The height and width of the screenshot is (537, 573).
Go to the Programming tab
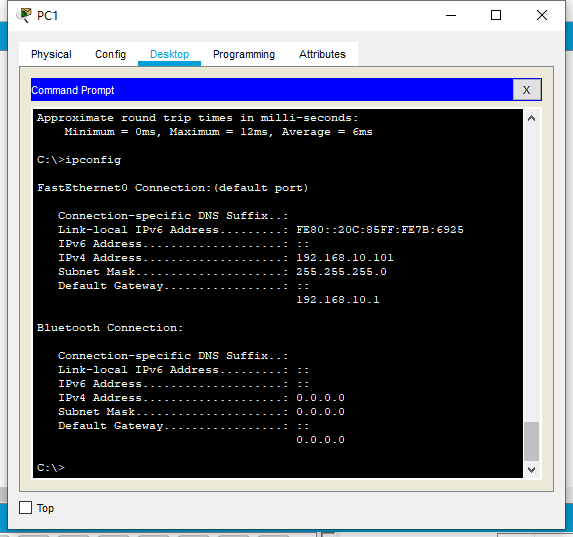point(244,54)
